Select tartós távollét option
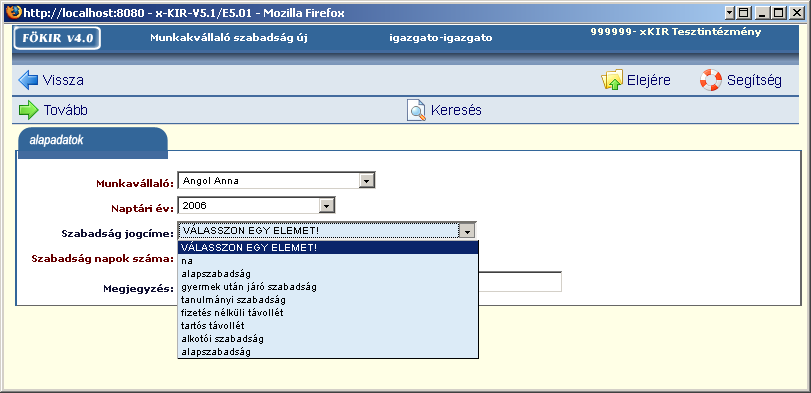811x393 pixels. 328,326
